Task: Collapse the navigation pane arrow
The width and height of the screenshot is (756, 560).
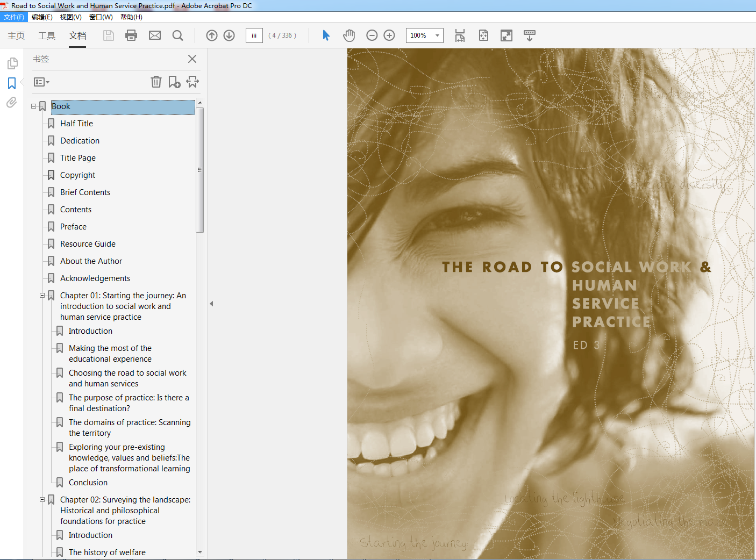Action: 211,304
